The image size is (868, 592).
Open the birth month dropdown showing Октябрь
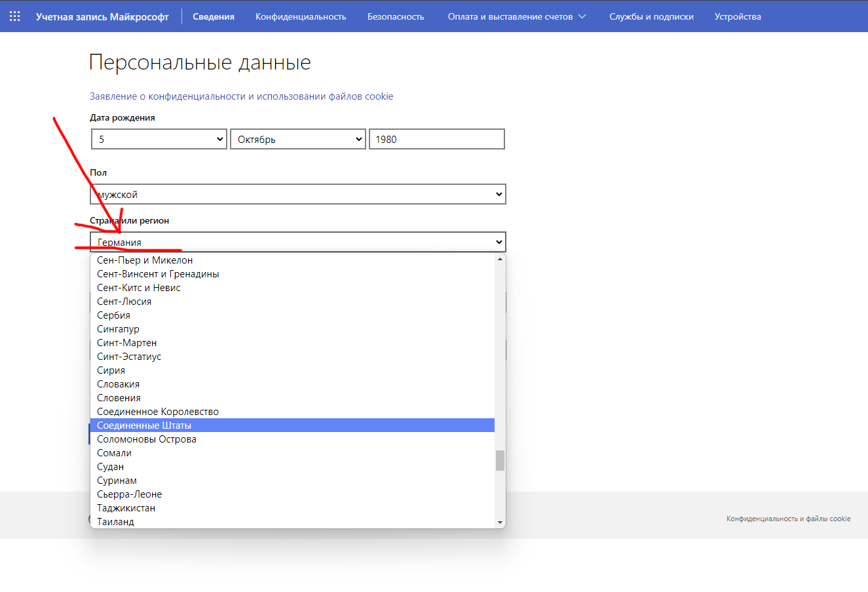click(297, 139)
